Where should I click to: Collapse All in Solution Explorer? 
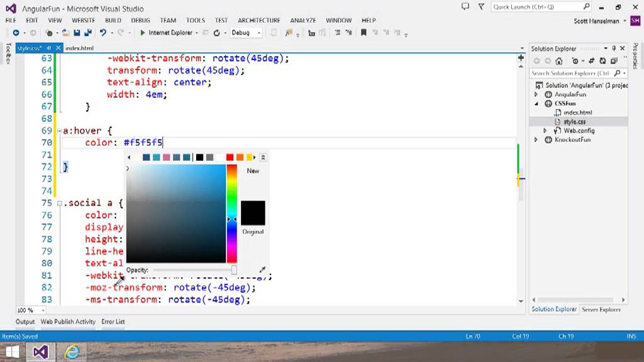pos(614,61)
